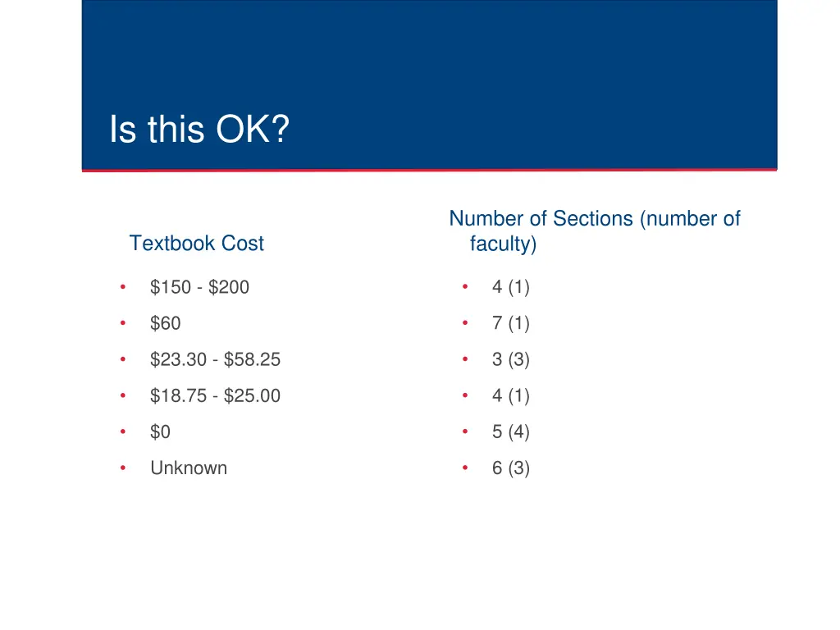Click the "$60" textbook cost item
This screenshot has width=840, height=630.
(165, 323)
